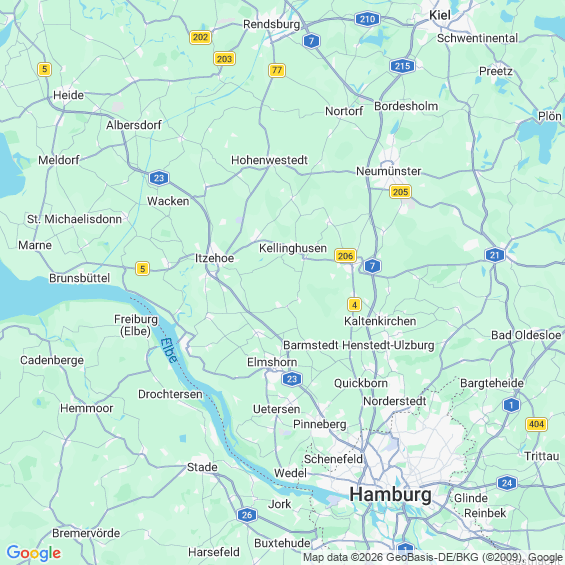The height and width of the screenshot is (565, 565).
Task: Click the Elbe river label
Action: (169, 350)
